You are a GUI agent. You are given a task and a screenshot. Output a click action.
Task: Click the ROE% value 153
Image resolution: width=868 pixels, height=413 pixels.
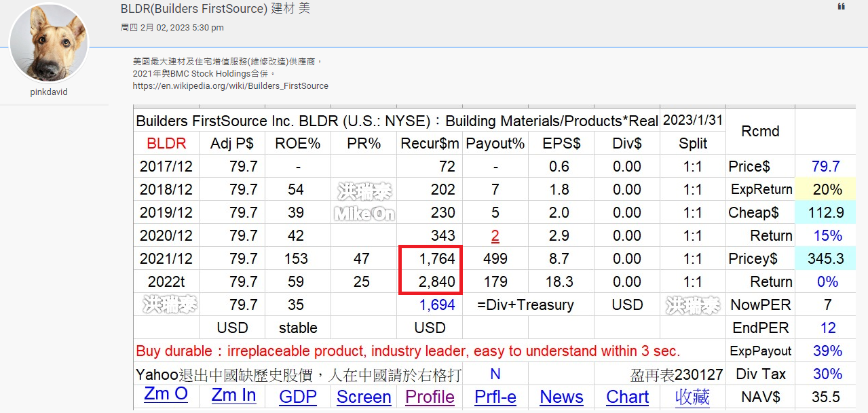296,258
